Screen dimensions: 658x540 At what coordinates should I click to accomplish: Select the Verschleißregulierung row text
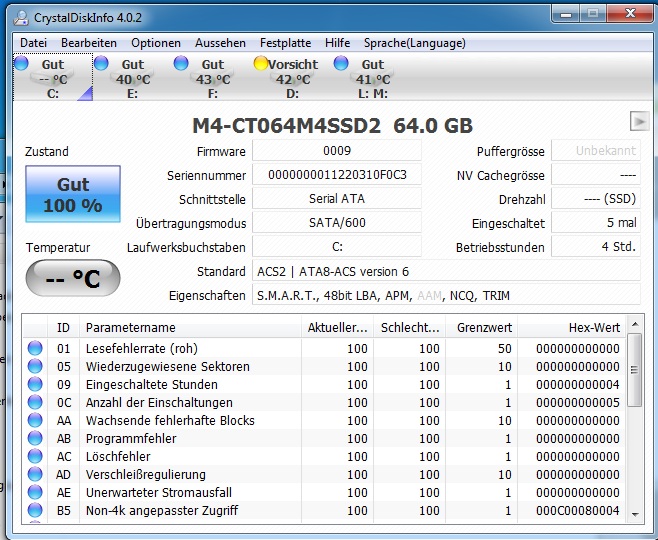pos(146,475)
